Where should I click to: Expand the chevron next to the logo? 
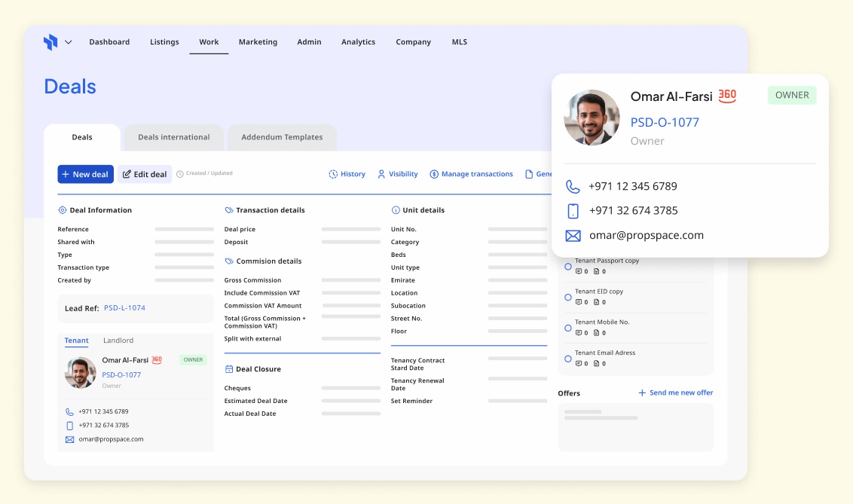pyautogui.click(x=68, y=42)
